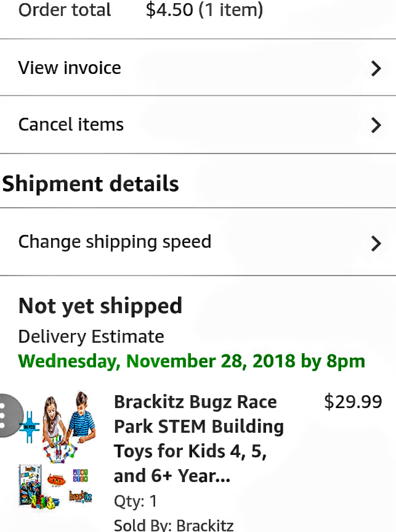Select the Cancel items option
Image resolution: width=396 pixels, height=532 pixels.
coord(71,125)
